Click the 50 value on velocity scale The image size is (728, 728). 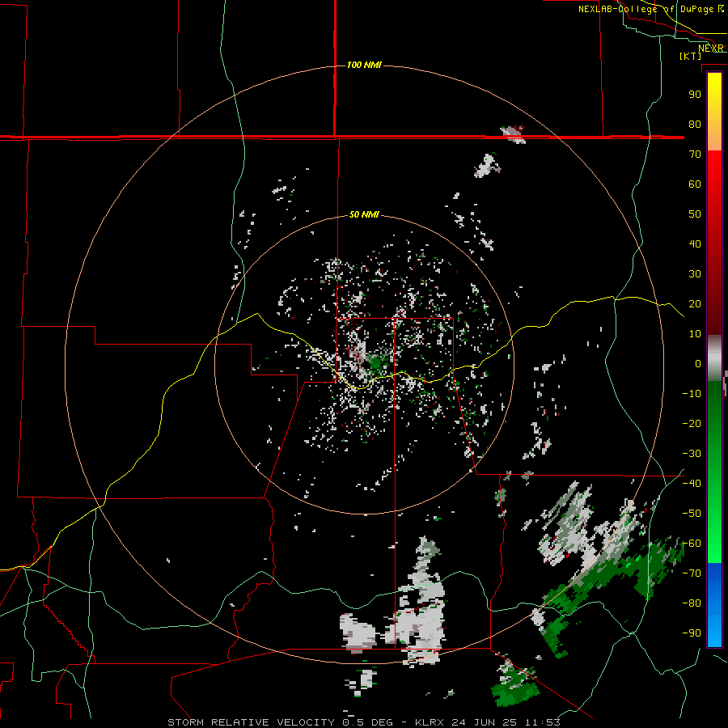pos(695,214)
